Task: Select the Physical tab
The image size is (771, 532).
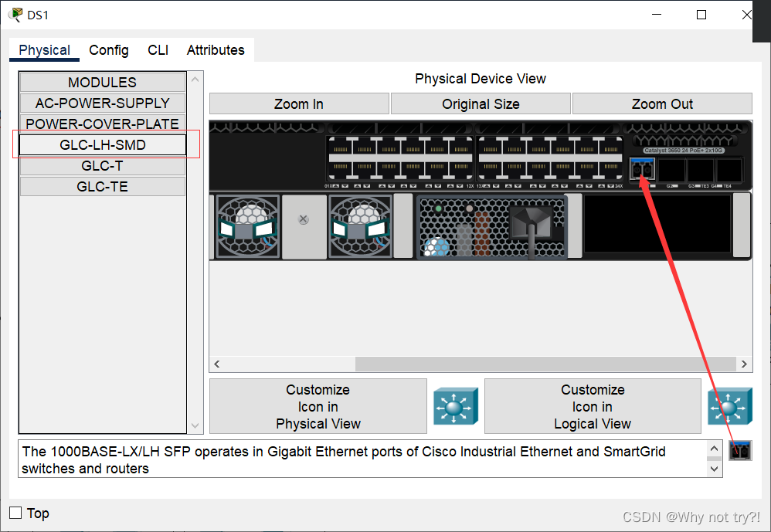Action: (44, 50)
